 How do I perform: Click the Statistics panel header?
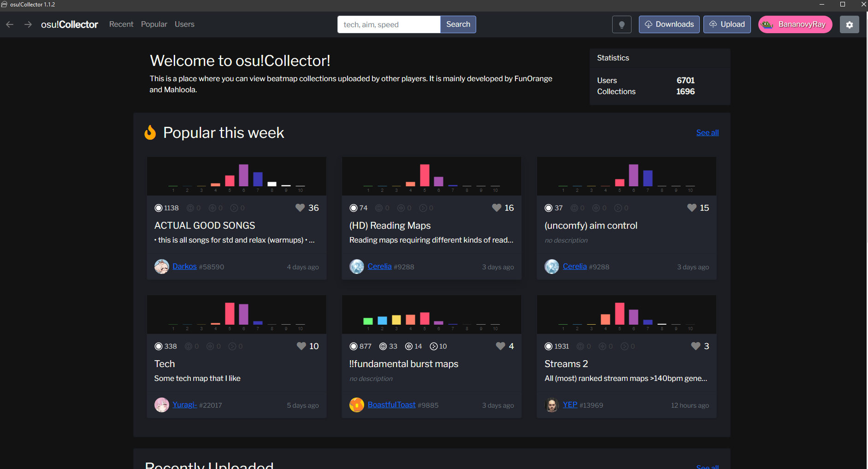(x=660, y=58)
